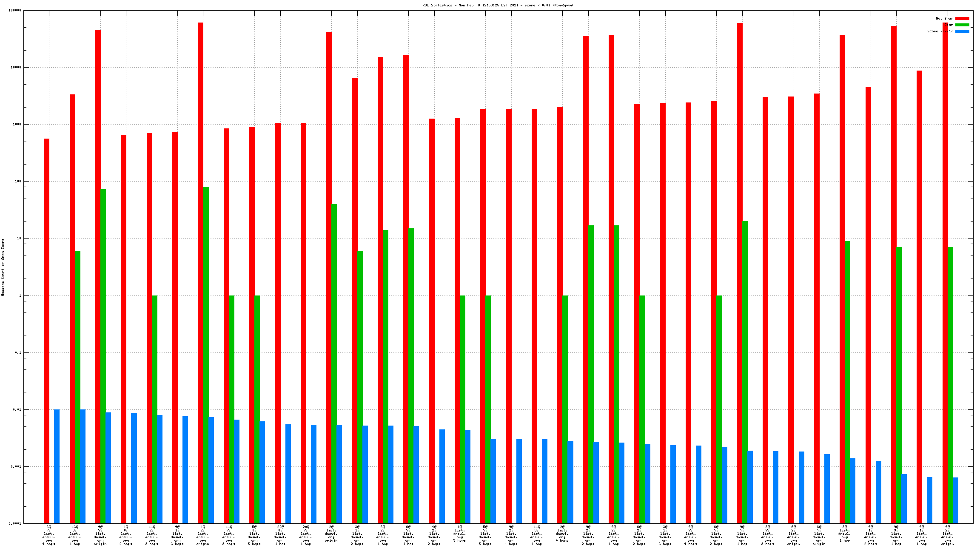Click the red Not Spam legend swatch

[962, 18]
